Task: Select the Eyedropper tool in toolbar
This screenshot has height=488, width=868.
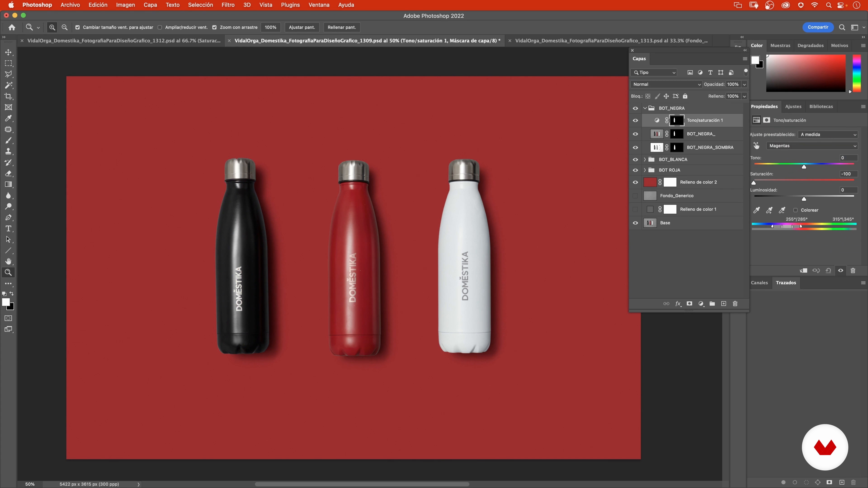Action: click(x=8, y=118)
